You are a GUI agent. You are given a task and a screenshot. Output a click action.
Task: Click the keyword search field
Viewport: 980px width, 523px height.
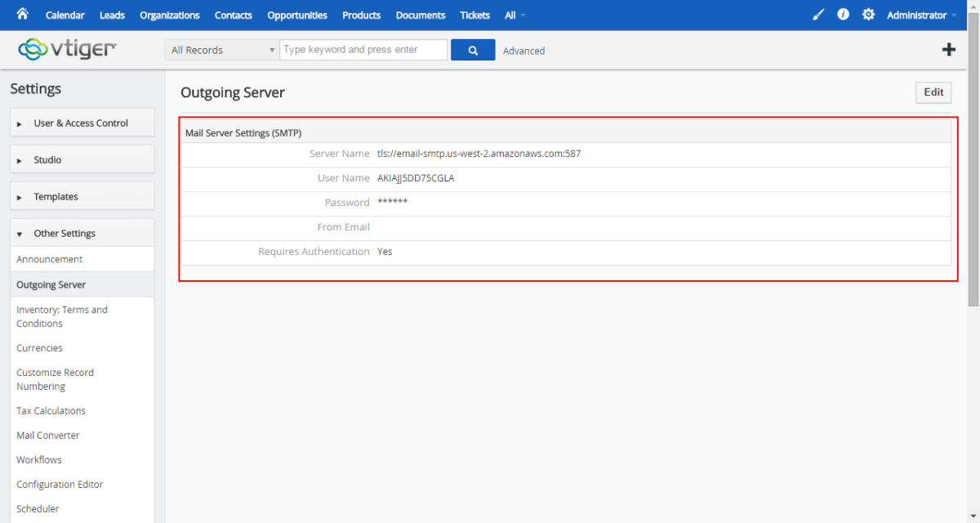[363, 50]
